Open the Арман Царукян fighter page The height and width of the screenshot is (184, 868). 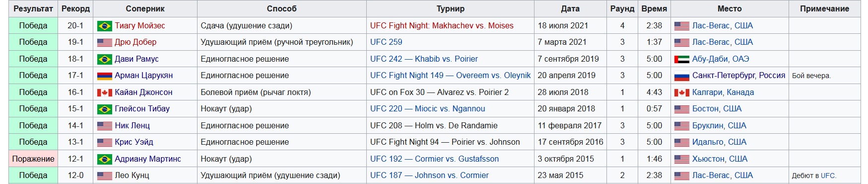coord(144,76)
